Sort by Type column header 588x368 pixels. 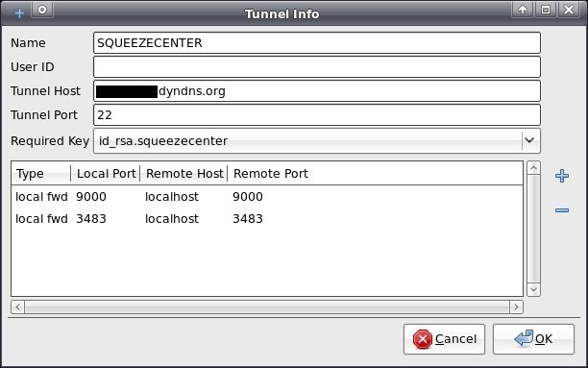point(41,173)
